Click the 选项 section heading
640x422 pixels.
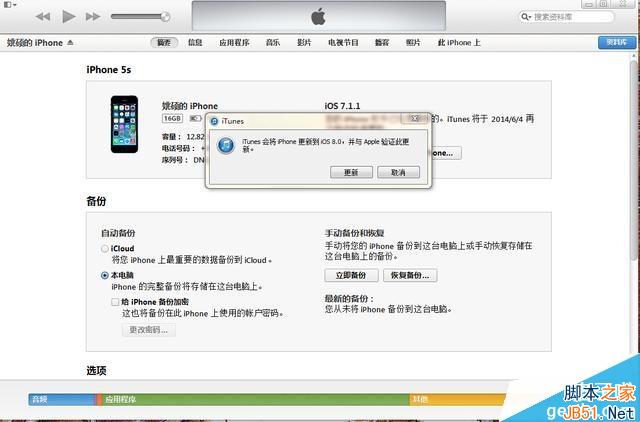pyautogui.click(x=96, y=371)
